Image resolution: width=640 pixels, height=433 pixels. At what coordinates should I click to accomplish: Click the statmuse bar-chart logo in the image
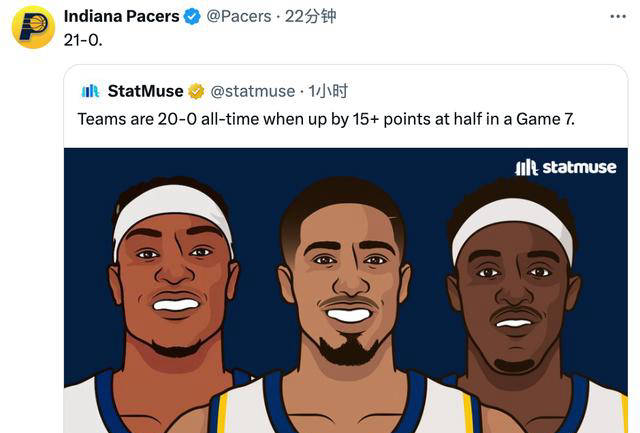click(x=526, y=167)
